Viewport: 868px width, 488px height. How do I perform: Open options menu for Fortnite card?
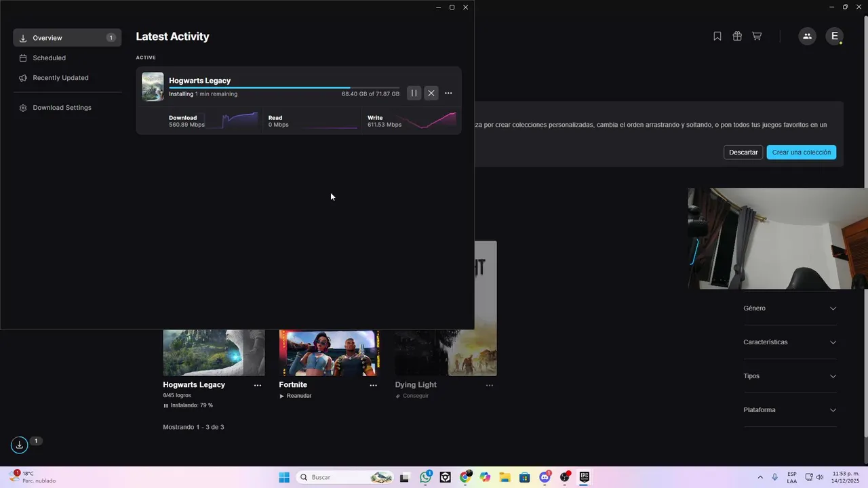tap(373, 386)
